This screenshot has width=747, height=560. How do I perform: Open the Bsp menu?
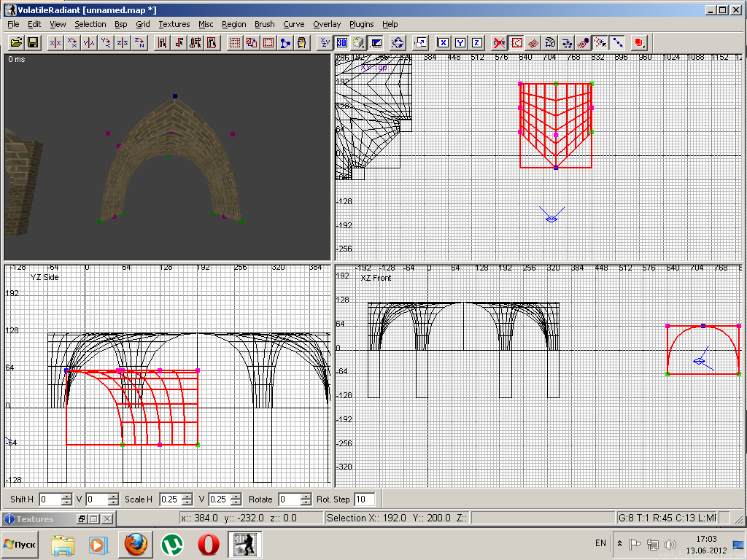(120, 24)
